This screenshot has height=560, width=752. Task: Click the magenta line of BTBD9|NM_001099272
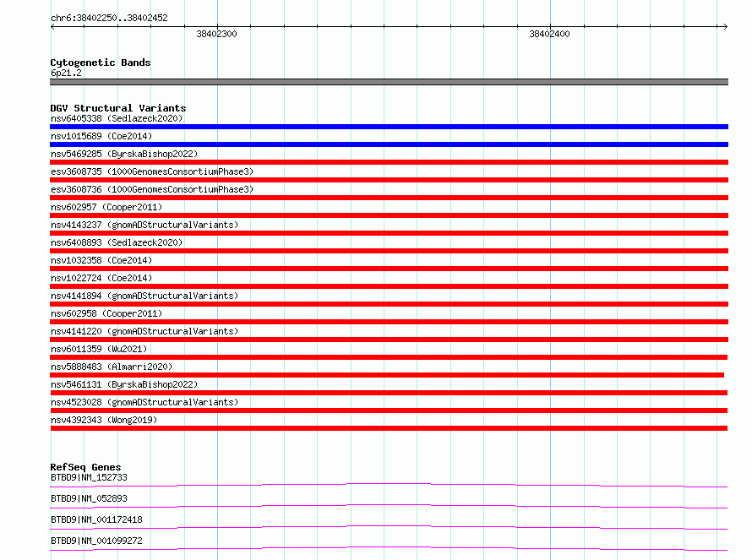[389, 548]
